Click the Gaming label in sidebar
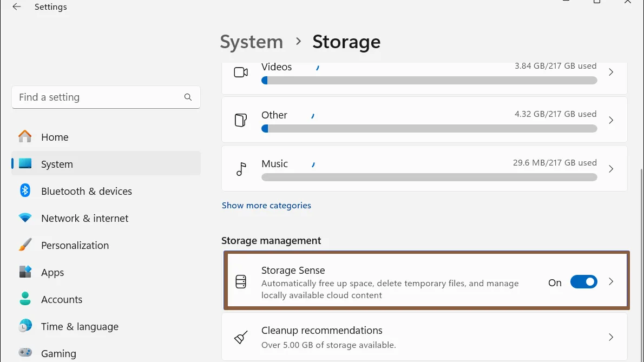644x362 pixels. pyautogui.click(x=58, y=353)
